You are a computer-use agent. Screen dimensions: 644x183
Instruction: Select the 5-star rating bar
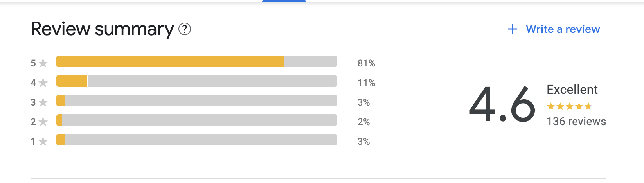[x=197, y=61]
